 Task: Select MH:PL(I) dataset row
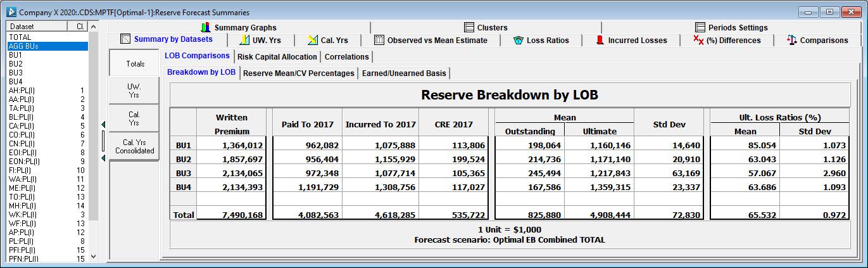click(x=47, y=206)
